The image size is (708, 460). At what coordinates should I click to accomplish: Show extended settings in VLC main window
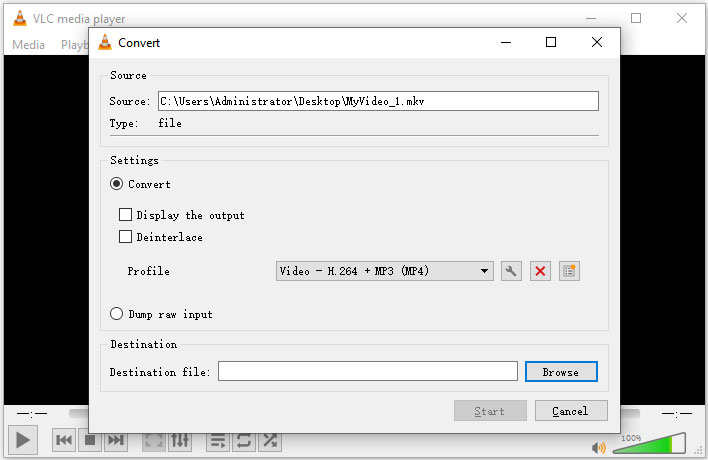click(x=180, y=440)
